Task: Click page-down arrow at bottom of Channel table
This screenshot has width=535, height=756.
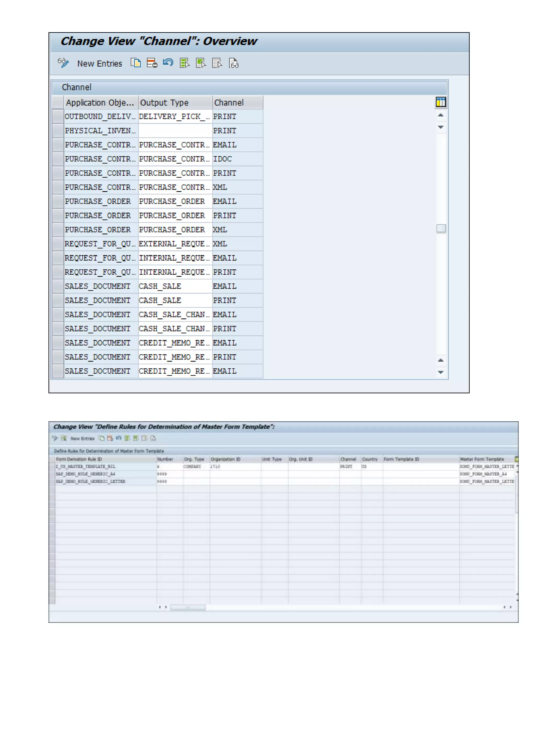Action: pos(441,372)
